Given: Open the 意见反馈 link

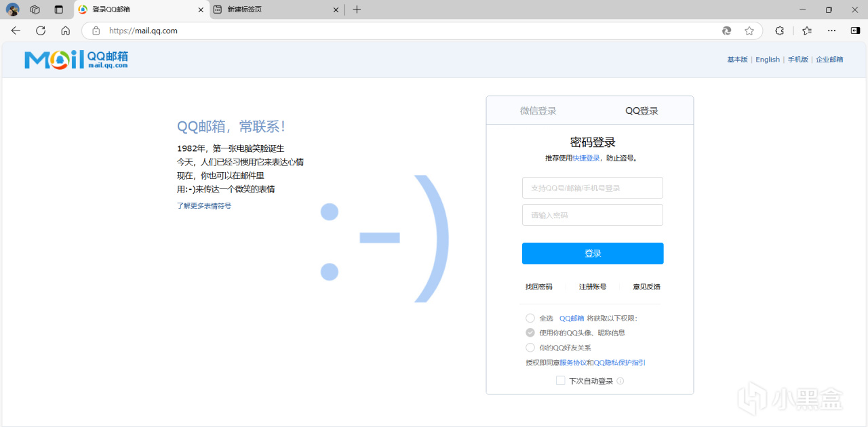Looking at the screenshot, I should pos(646,287).
